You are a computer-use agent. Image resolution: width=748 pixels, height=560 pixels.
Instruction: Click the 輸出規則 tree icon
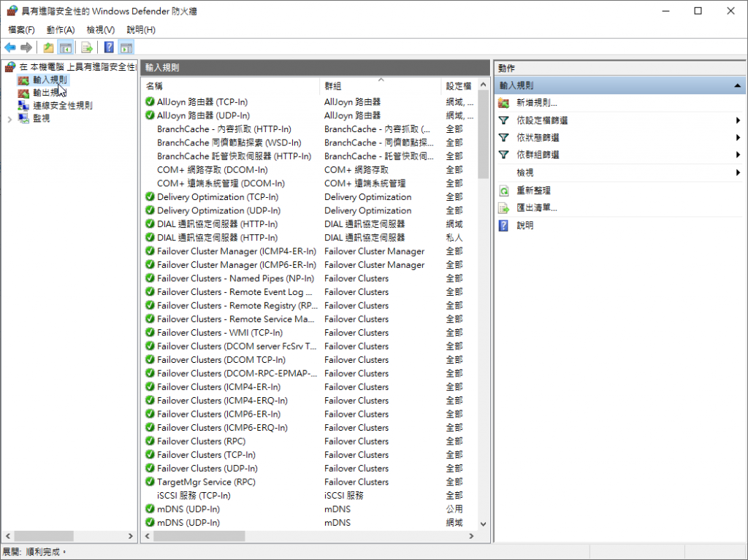pyautogui.click(x=23, y=93)
